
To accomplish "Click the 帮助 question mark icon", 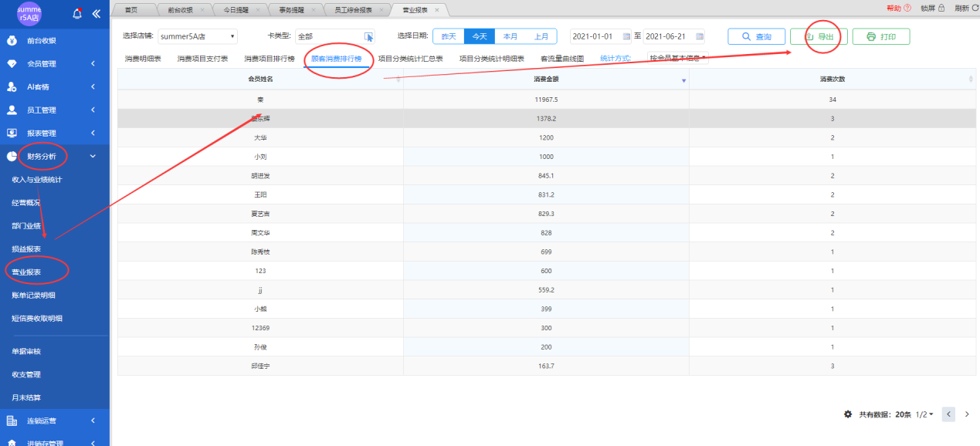I will tap(907, 8).
